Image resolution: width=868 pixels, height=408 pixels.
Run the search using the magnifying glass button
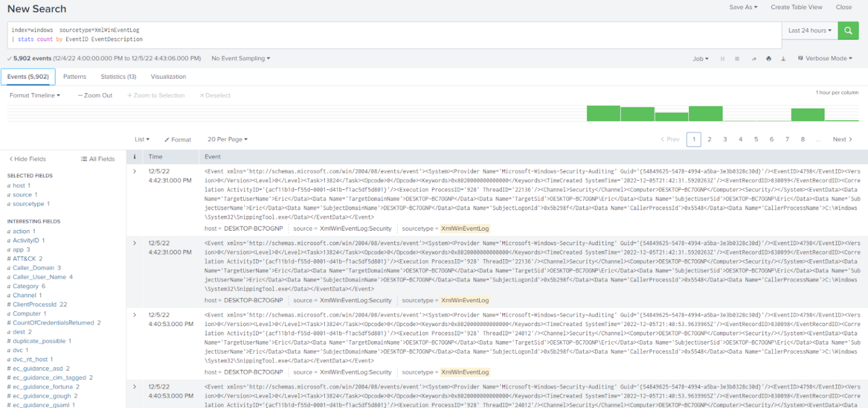848,31
